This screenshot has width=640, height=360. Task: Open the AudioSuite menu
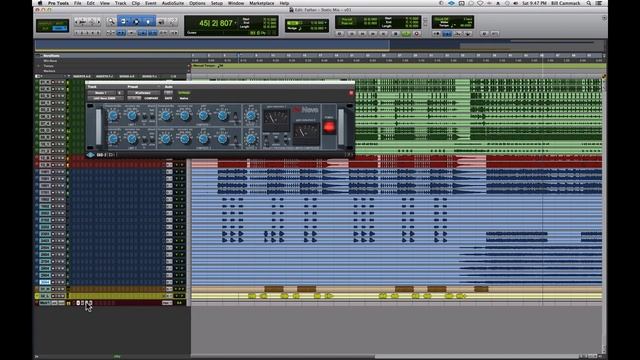click(173, 3)
